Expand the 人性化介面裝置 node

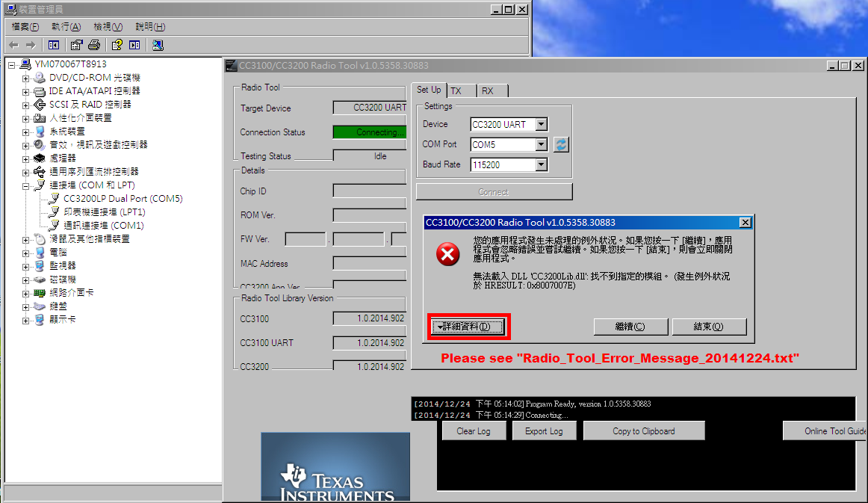point(25,119)
